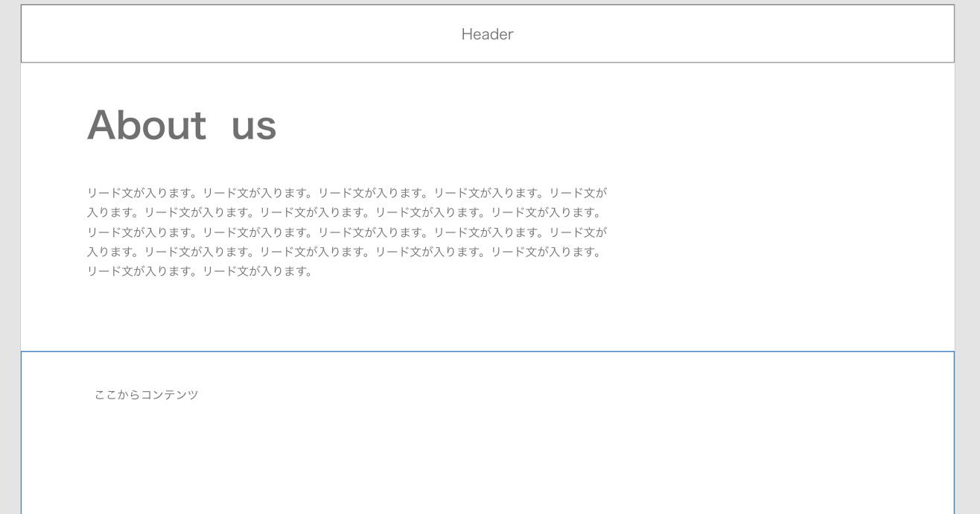Click the gray canvas margin on the right
The width and height of the screenshot is (980, 514).
pyautogui.click(x=967, y=257)
